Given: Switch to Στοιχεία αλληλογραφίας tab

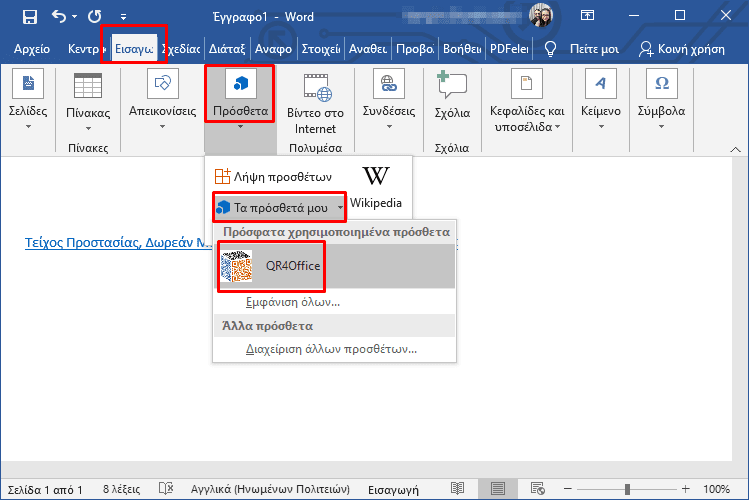Looking at the screenshot, I should pos(321,49).
